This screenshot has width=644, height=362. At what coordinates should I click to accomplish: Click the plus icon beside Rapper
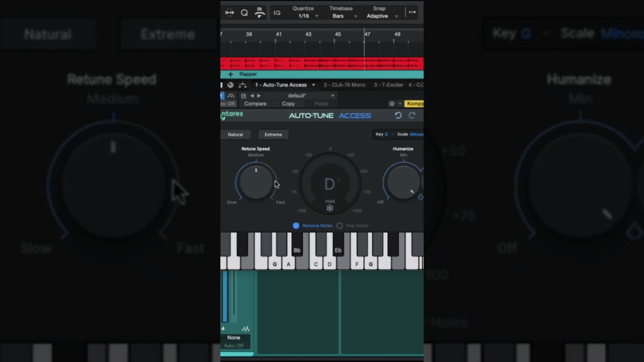[230, 74]
